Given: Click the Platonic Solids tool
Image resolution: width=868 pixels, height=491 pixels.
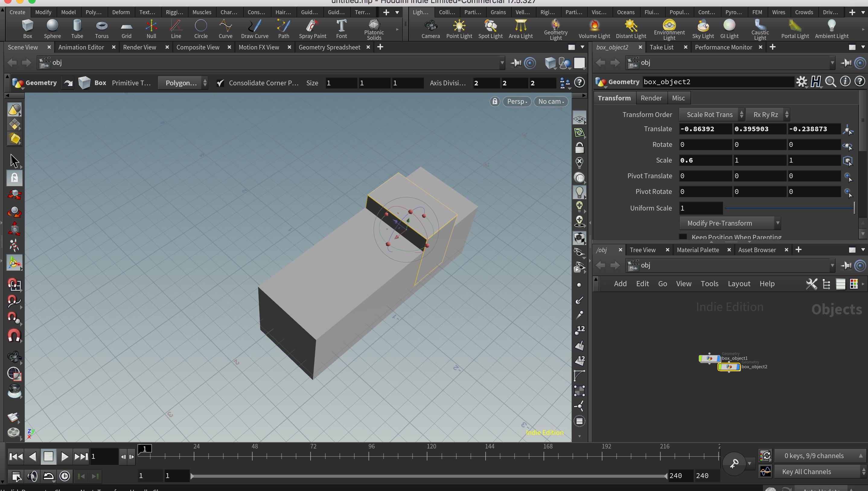Looking at the screenshot, I should [x=374, y=29].
